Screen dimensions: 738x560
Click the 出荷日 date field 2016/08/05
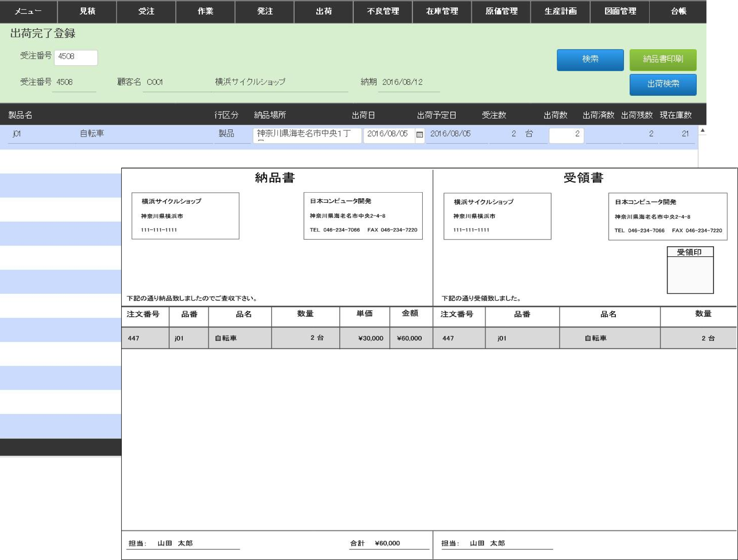coord(389,135)
